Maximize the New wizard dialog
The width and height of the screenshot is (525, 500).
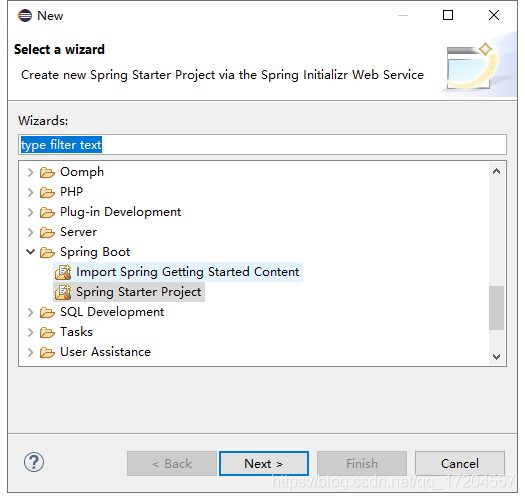(x=448, y=15)
